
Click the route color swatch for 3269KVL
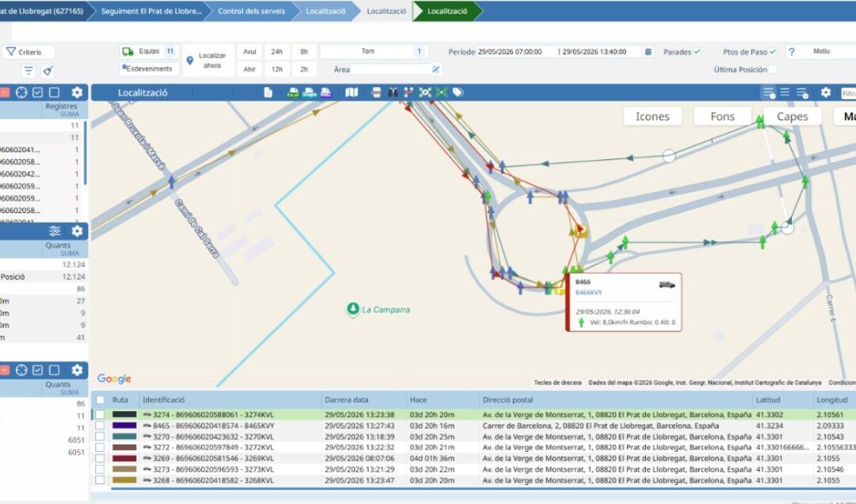pyautogui.click(x=124, y=458)
